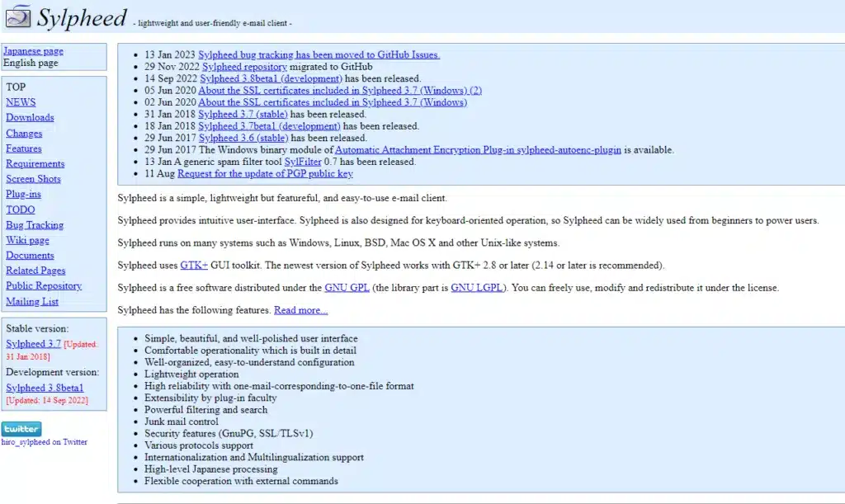The width and height of the screenshot is (845, 504).
Task: Open the Sylpheed 3.6 (stable) news link
Action: (243, 137)
